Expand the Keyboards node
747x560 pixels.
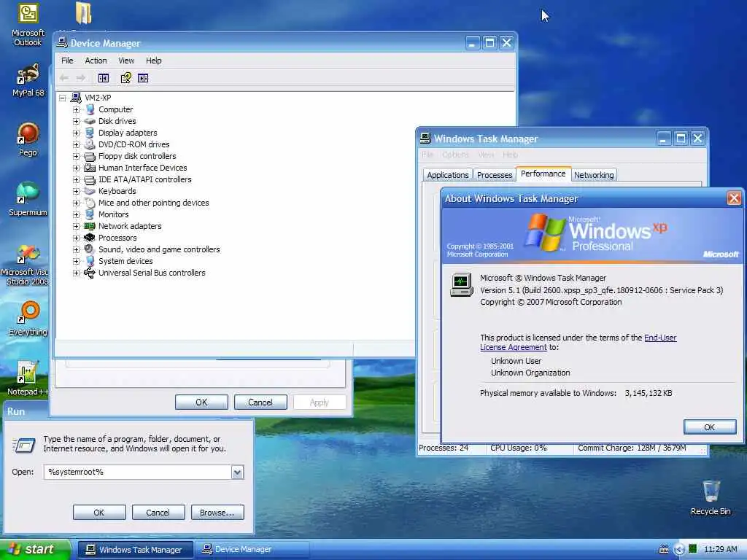[x=76, y=192]
